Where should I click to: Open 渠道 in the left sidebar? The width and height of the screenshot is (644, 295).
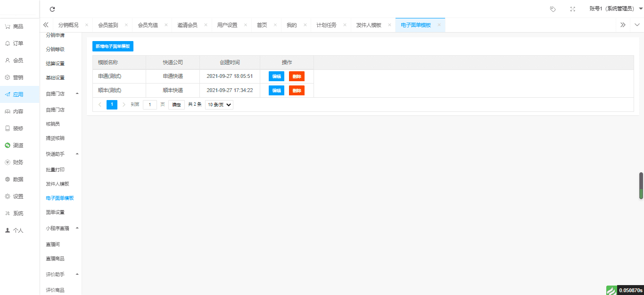(x=18, y=145)
